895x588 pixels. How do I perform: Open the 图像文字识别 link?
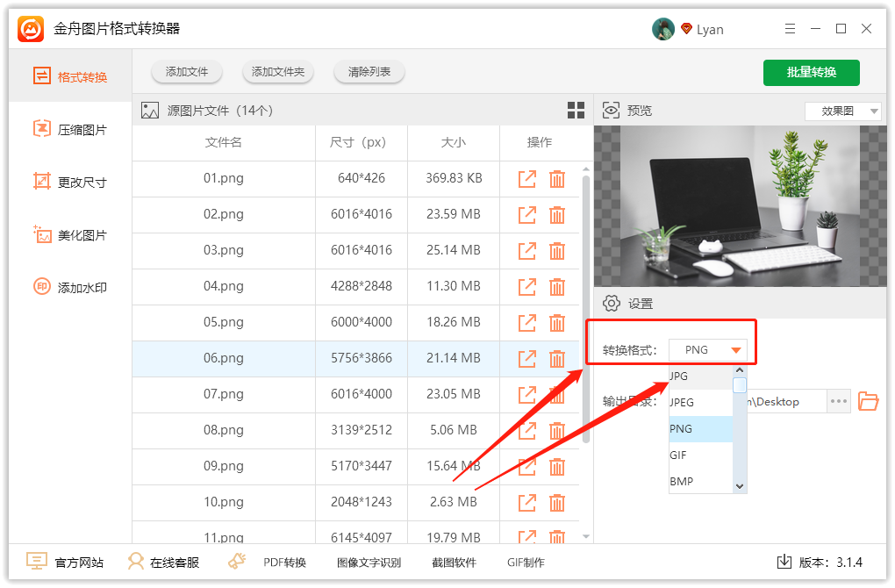[369, 563]
